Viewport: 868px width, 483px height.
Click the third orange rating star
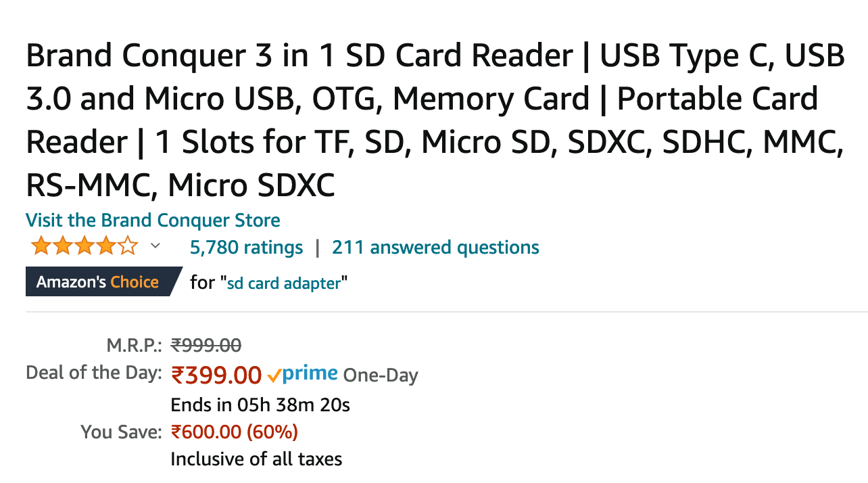[x=84, y=246]
